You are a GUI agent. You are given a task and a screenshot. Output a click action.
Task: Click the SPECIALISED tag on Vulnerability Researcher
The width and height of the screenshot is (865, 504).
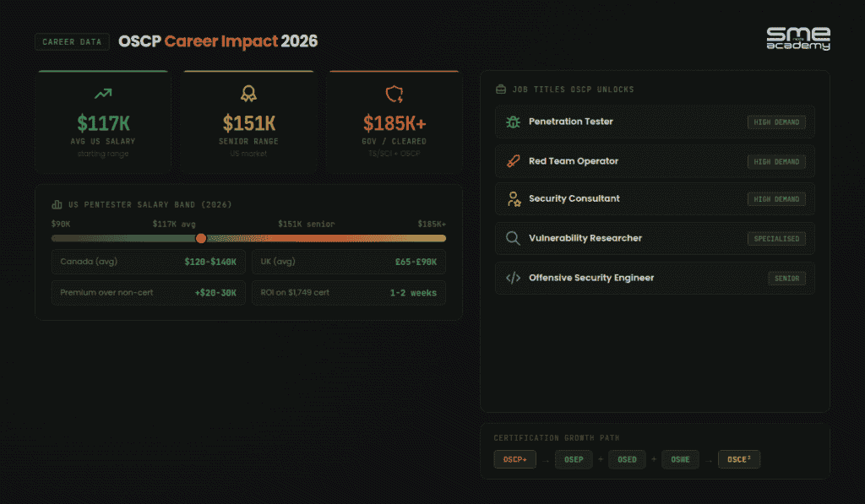[776, 239]
